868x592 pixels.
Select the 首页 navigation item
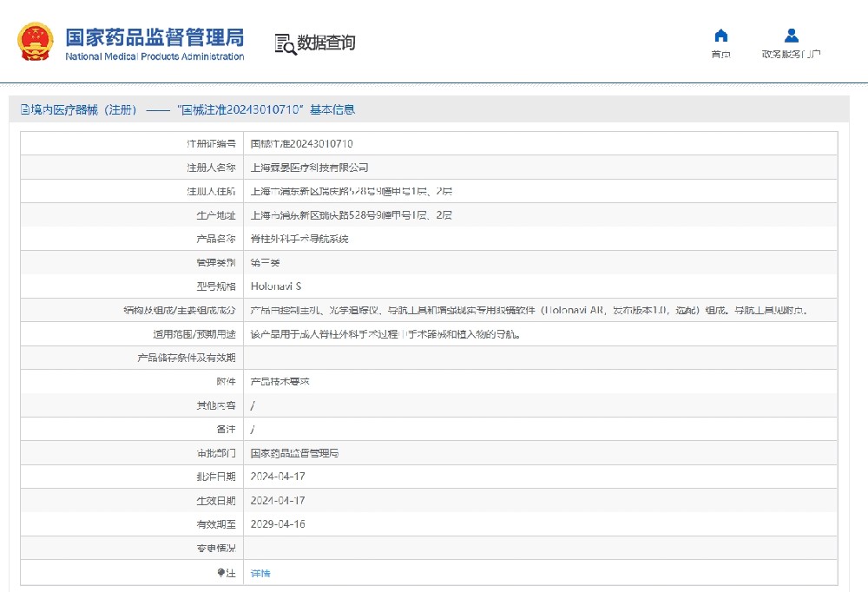tap(720, 43)
